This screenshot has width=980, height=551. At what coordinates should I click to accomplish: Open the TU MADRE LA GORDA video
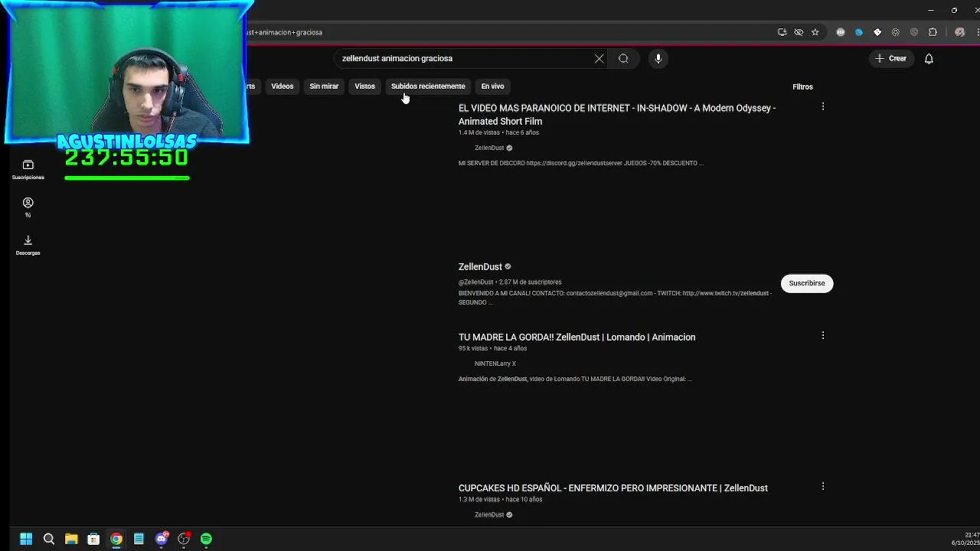coord(577,337)
